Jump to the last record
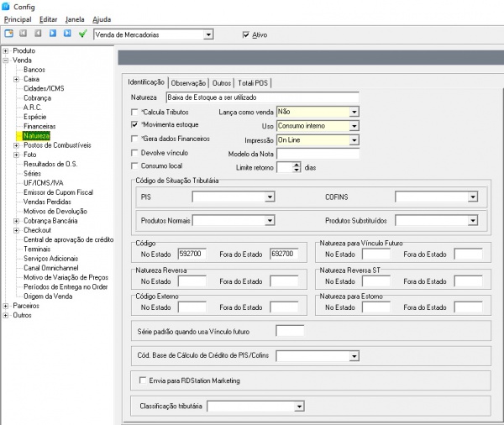 pos(67,34)
